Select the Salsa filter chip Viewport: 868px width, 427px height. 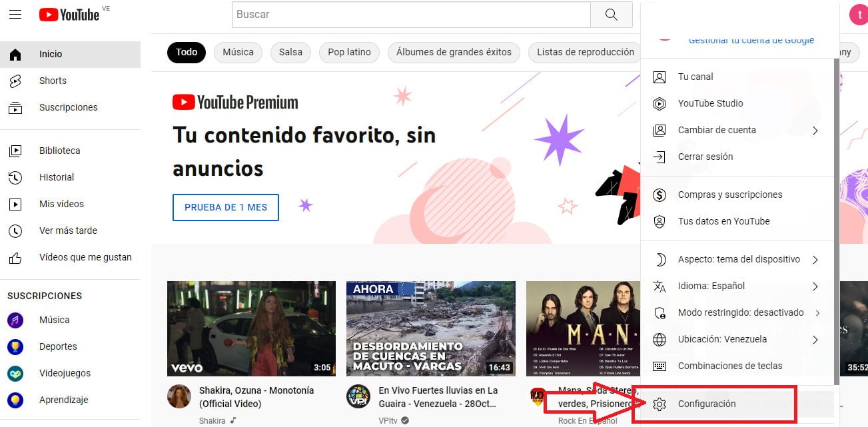click(x=290, y=52)
